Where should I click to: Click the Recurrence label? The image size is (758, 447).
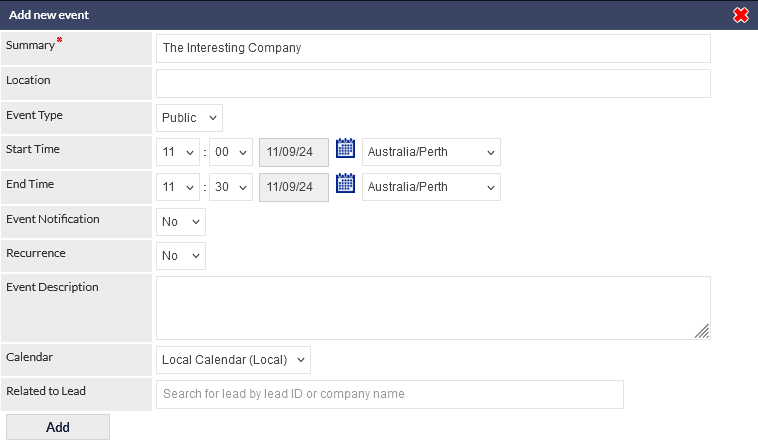(36, 253)
